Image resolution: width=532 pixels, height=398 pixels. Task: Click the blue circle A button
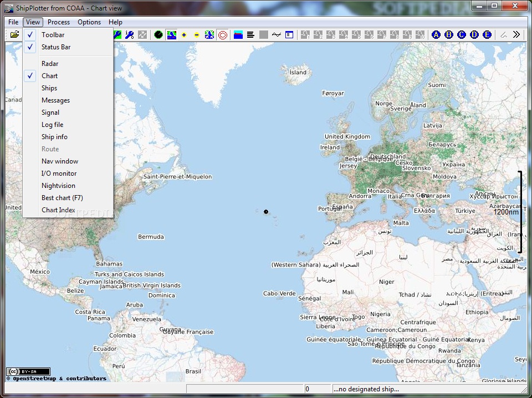[436, 34]
